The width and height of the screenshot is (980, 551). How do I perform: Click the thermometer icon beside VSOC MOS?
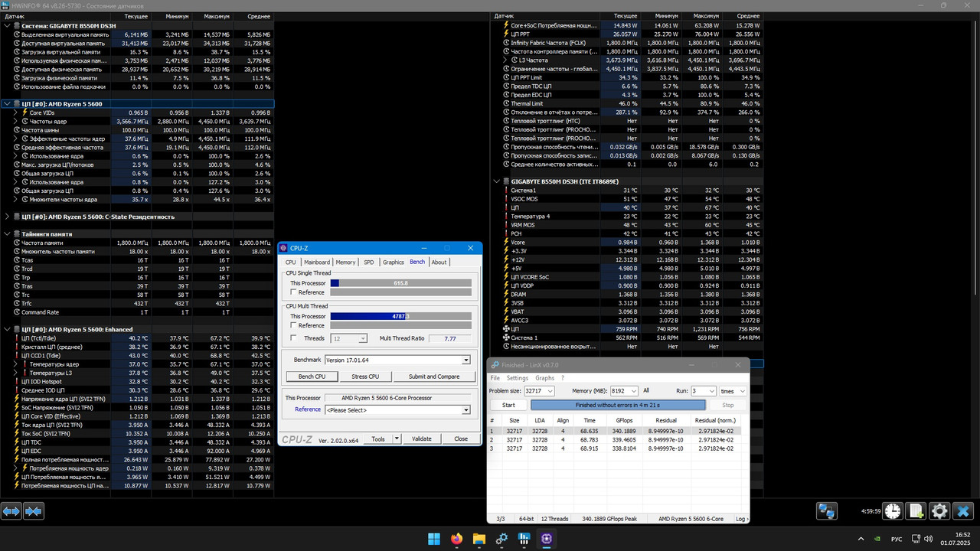pyautogui.click(x=505, y=199)
